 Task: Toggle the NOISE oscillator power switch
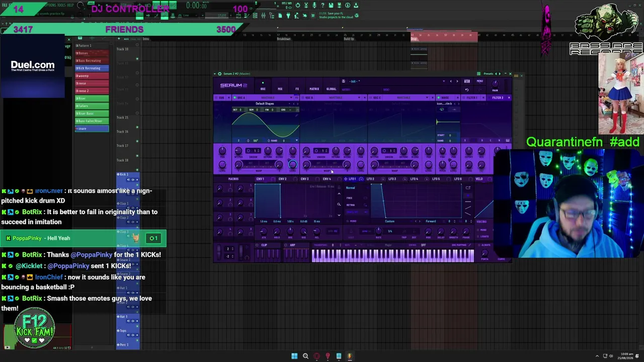pos(439,98)
